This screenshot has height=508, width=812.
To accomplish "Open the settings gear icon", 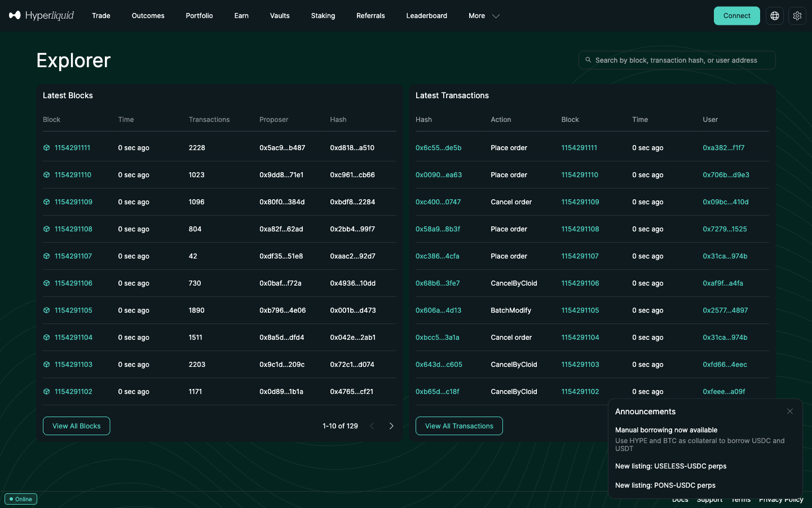I will (797, 16).
